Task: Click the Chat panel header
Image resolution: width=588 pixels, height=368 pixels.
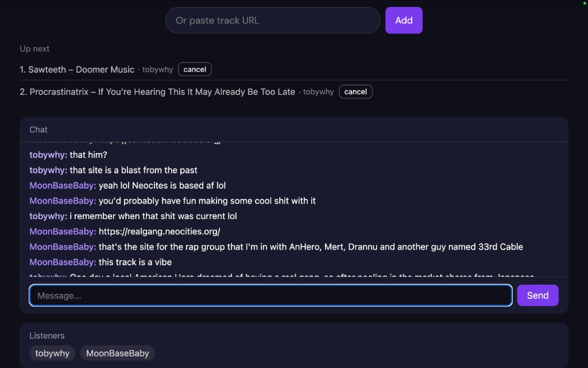Action: click(x=39, y=130)
